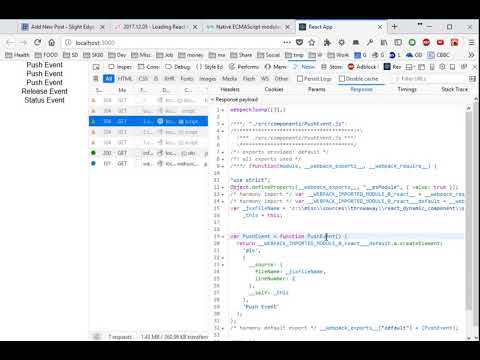This screenshot has width=480, height=360.
Task: Filter requests by Flash
Action: click(x=249, y=79)
